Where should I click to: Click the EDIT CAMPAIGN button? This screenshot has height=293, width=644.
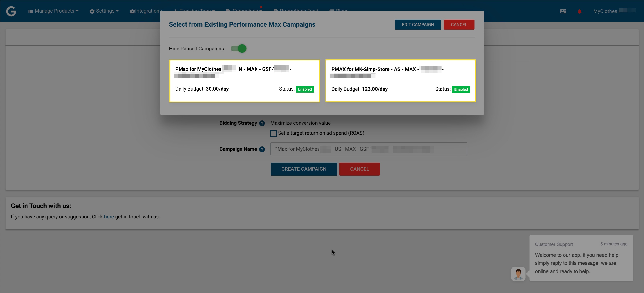click(x=418, y=24)
